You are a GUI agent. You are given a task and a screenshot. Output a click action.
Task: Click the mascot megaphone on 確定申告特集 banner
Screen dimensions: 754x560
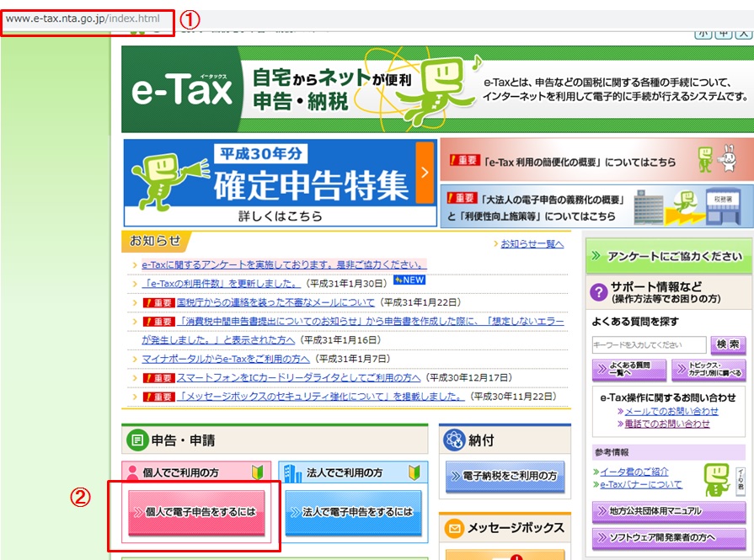[195, 171]
